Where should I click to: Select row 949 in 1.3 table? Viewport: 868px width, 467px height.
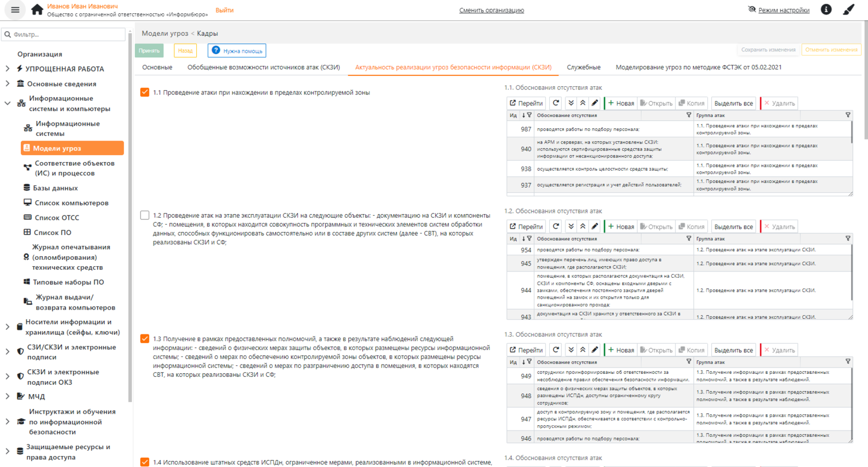coord(679,375)
